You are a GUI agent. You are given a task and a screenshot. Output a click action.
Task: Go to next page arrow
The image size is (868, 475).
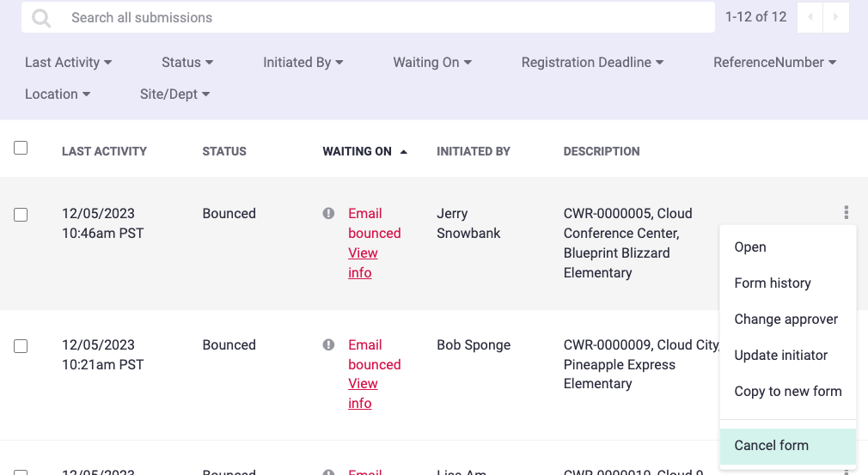coord(836,17)
